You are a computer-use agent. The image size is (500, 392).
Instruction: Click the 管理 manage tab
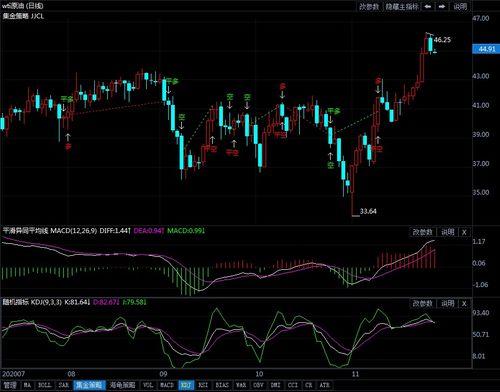(10, 385)
